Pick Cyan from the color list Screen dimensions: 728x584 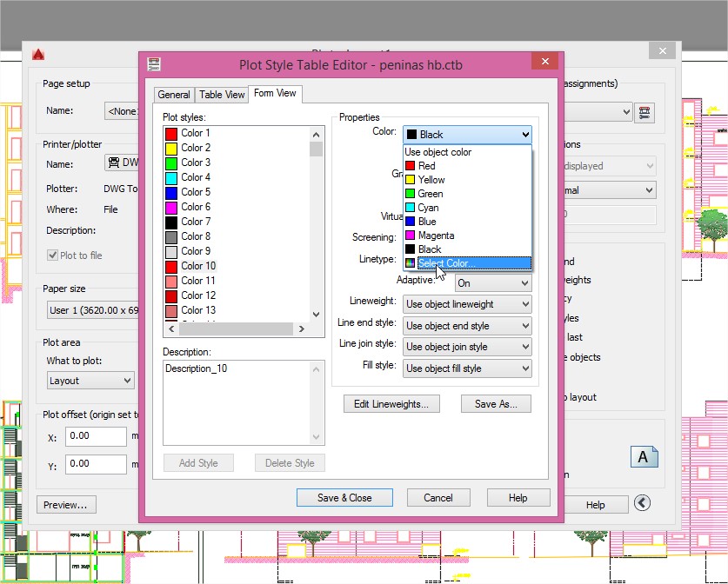pos(467,208)
